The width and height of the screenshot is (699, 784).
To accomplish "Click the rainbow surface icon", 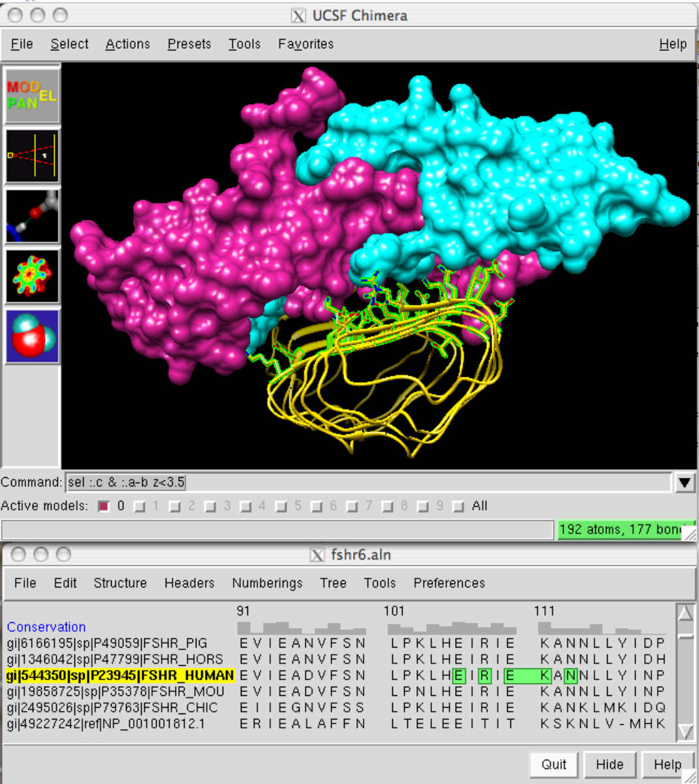I will 32,276.
